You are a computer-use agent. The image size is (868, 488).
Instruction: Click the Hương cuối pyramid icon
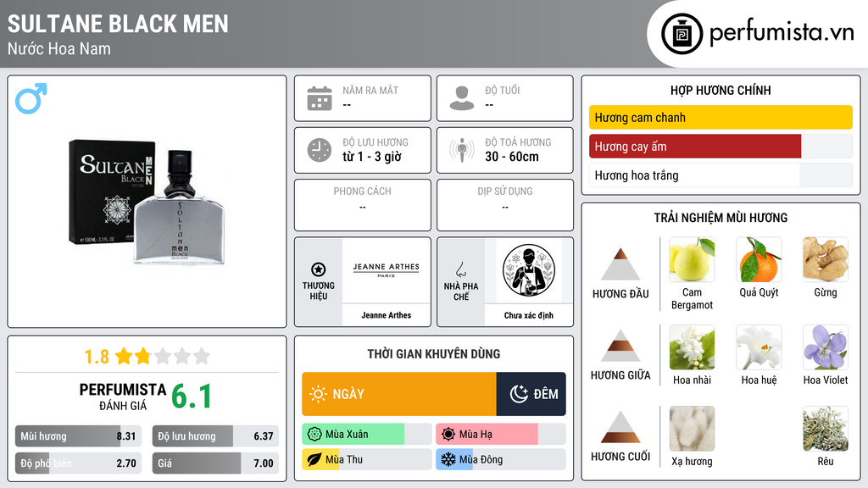point(620,427)
